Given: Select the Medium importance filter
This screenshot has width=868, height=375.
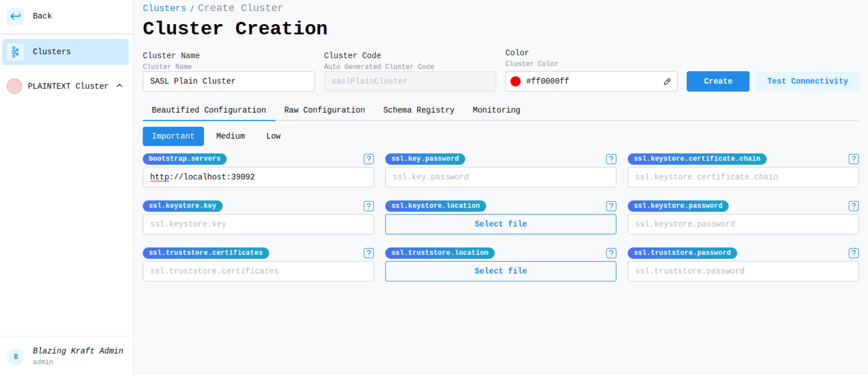Looking at the screenshot, I should (230, 136).
